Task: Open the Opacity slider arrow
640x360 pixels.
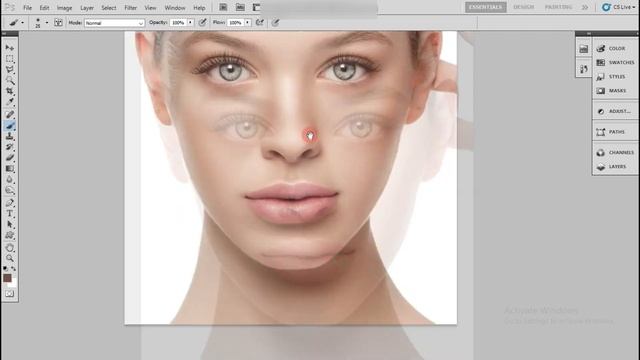Action: pos(190,23)
